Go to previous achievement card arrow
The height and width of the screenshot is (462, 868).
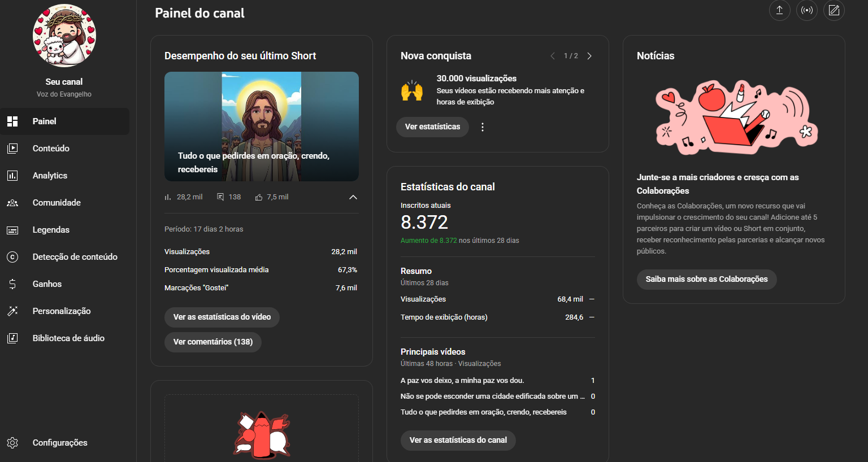point(553,56)
